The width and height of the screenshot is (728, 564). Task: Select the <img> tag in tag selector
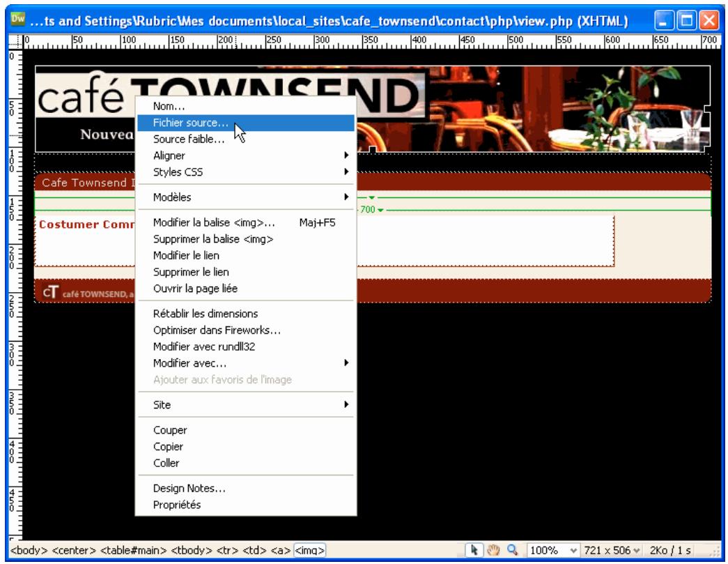click(310, 551)
